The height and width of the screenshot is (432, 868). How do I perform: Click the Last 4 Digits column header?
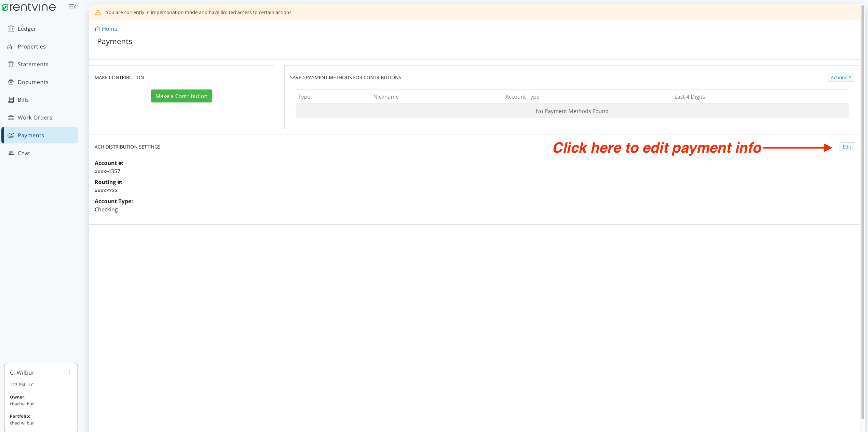tap(690, 97)
